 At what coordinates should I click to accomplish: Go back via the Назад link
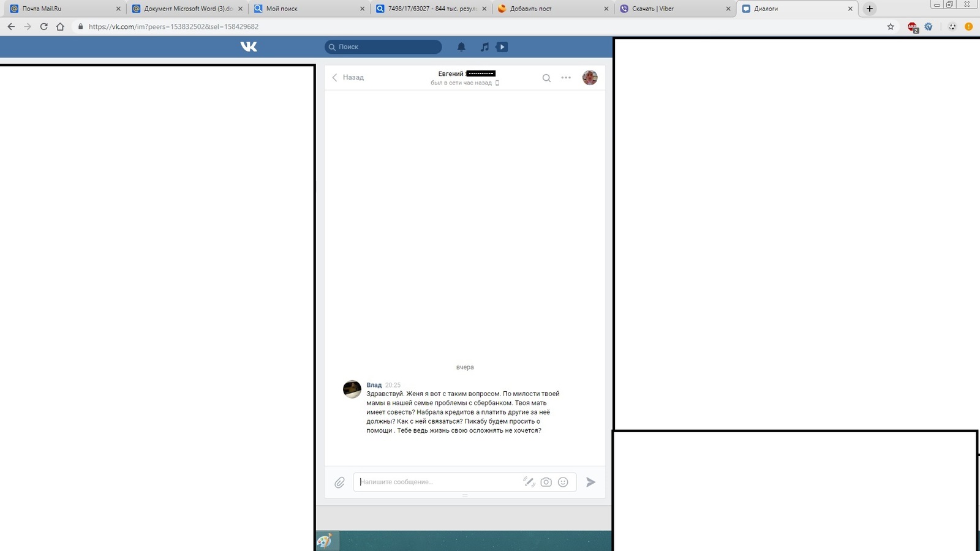(x=348, y=78)
